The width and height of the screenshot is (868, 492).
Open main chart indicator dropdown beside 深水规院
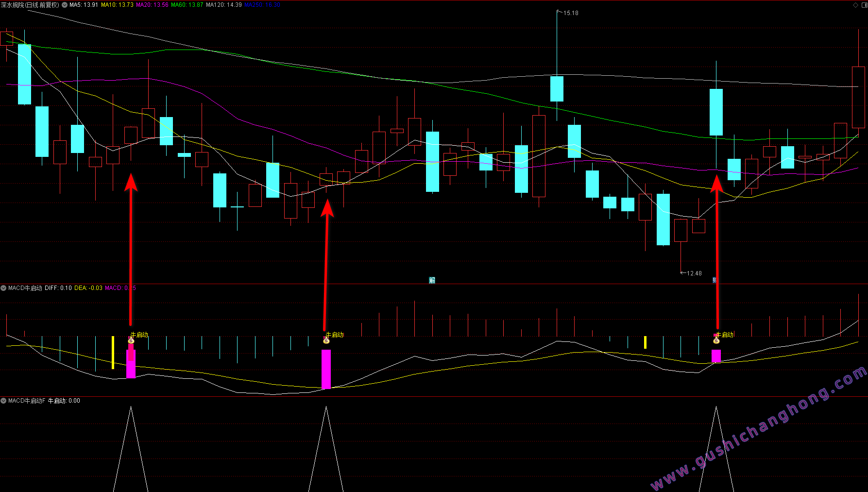(65, 5)
